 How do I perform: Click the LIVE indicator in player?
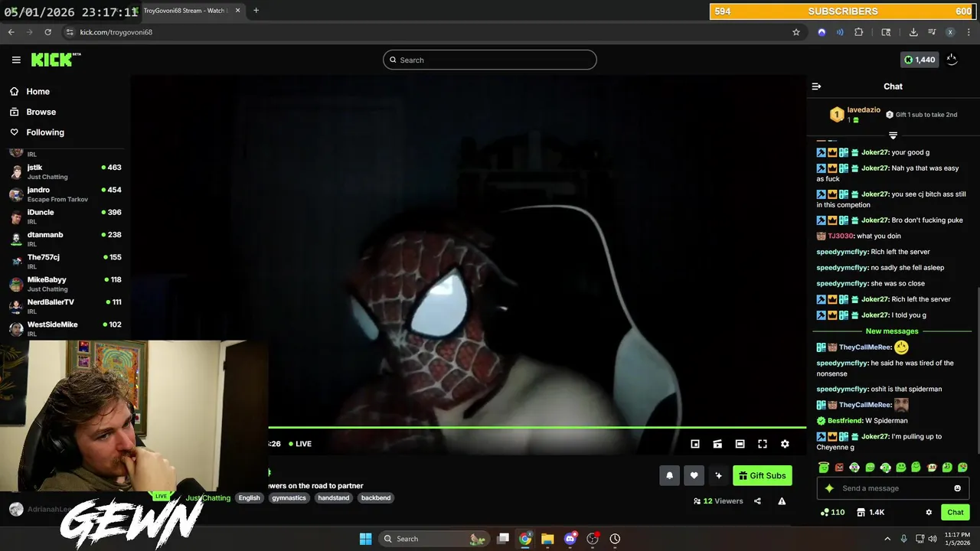coord(300,444)
